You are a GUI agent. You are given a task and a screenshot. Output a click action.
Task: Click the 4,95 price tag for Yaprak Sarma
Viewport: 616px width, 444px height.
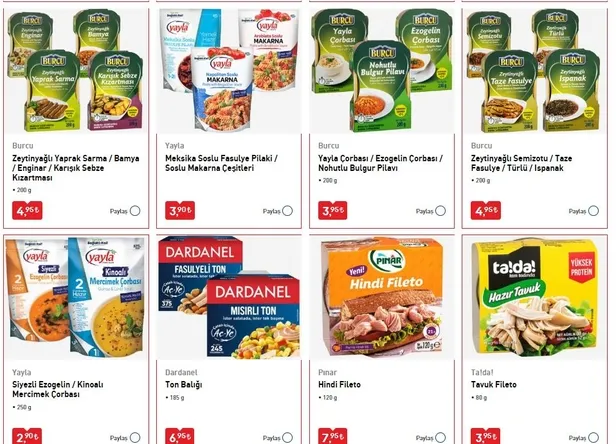coord(27,211)
